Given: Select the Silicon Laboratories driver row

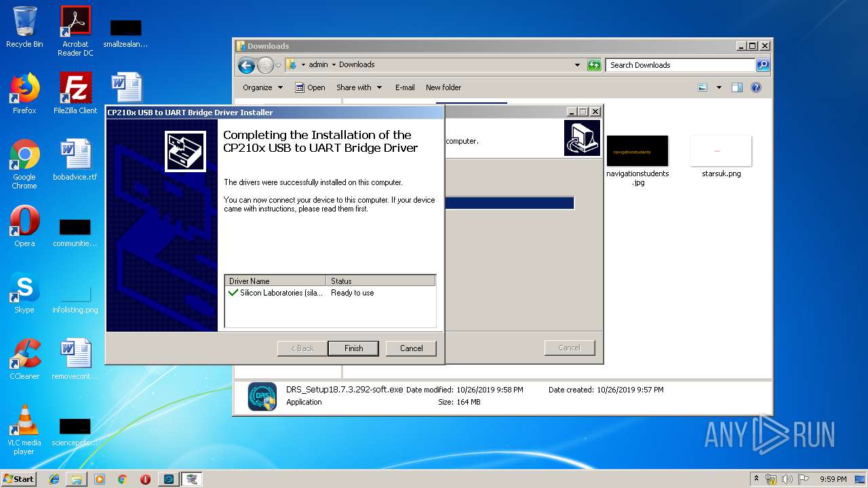Looking at the screenshot, I should click(x=330, y=293).
